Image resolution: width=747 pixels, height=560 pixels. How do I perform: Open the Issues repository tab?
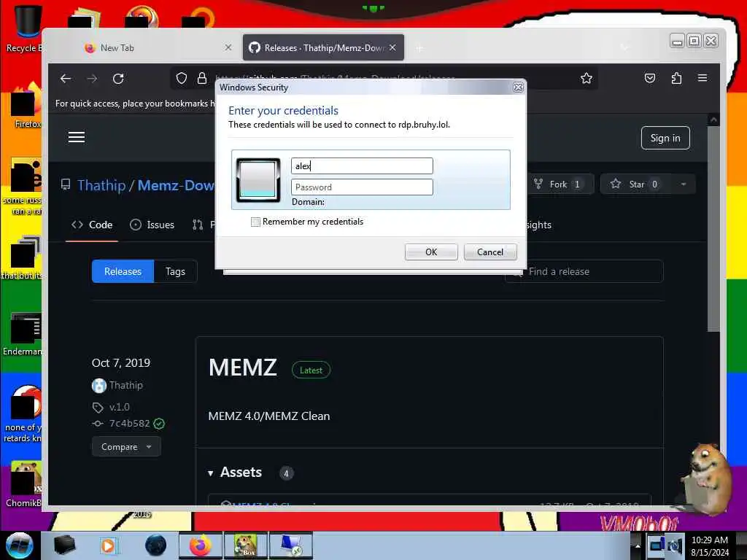[x=152, y=225]
